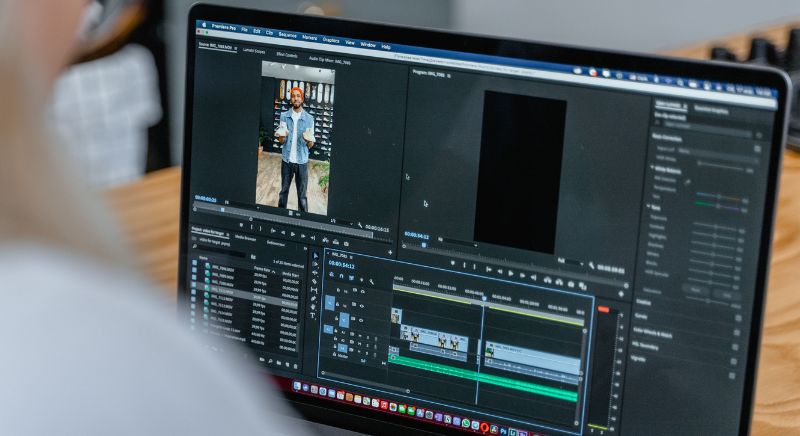The image size is (800, 436).
Task: Open timeline display settings wrench
Action: tap(371, 281)
